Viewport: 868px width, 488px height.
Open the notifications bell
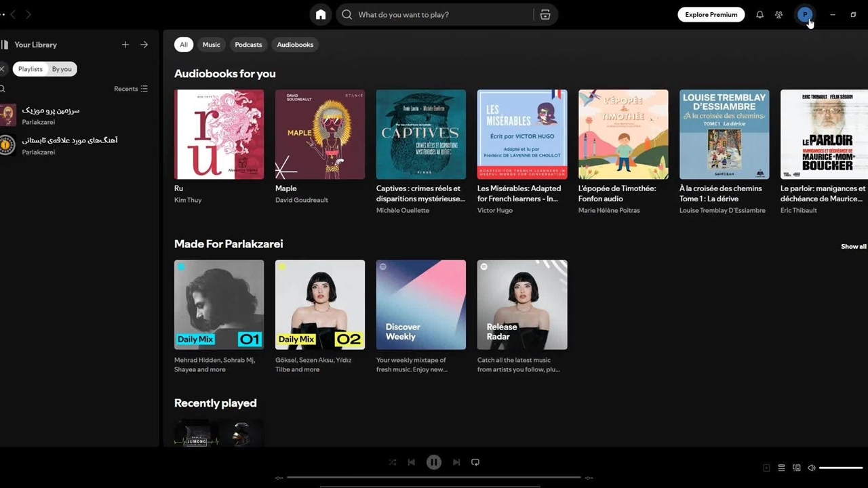pyautogui.click(x=759, y=15)
